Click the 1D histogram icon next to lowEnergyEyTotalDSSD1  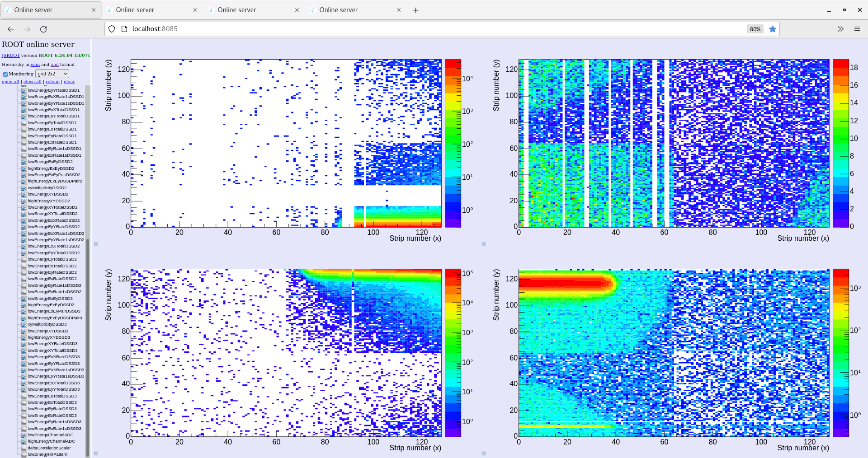tap(24, 122)
